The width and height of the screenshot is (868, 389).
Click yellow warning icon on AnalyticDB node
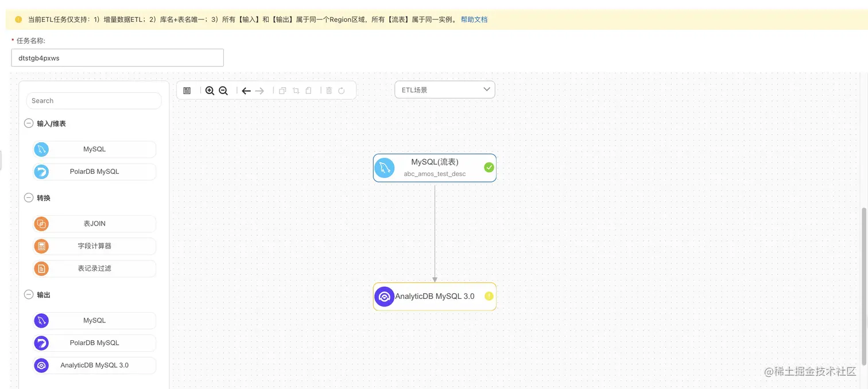(x=489, y=297)
